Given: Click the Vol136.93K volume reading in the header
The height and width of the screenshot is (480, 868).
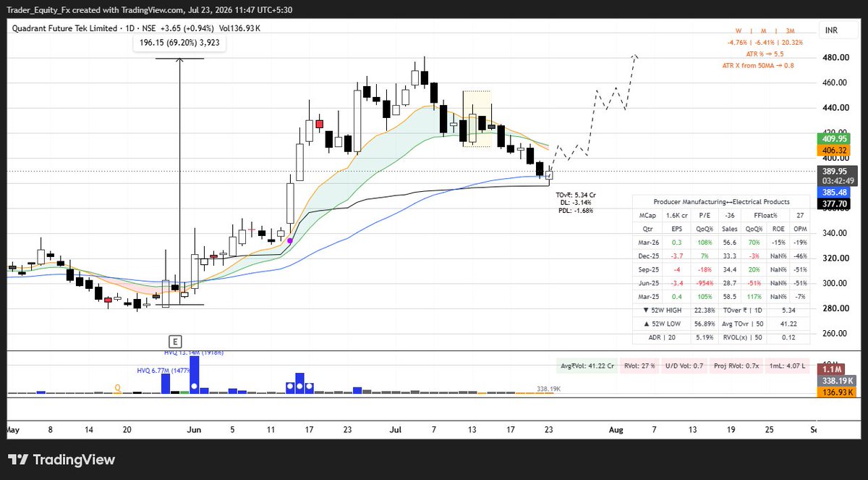Looking at the screenshot, I should click(239, 28).
